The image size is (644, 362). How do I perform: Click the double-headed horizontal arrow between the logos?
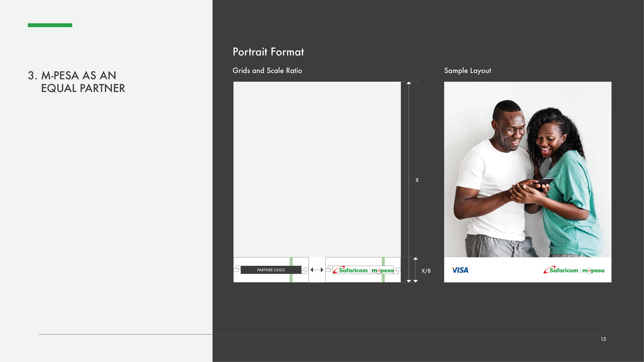(x=317, y=270)
